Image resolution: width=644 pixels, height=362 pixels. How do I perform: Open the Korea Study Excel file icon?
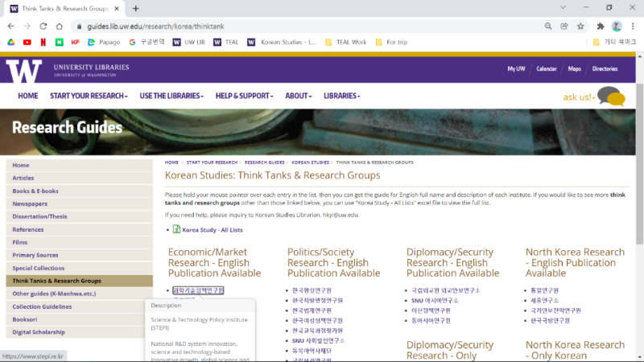(177, 229)
